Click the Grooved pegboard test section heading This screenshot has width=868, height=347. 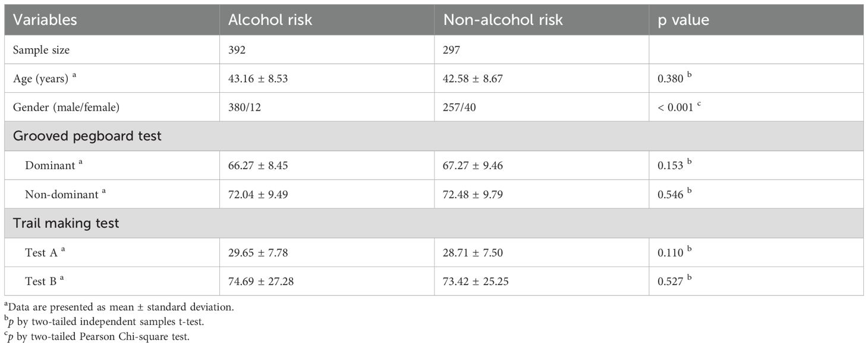point(87,136)
